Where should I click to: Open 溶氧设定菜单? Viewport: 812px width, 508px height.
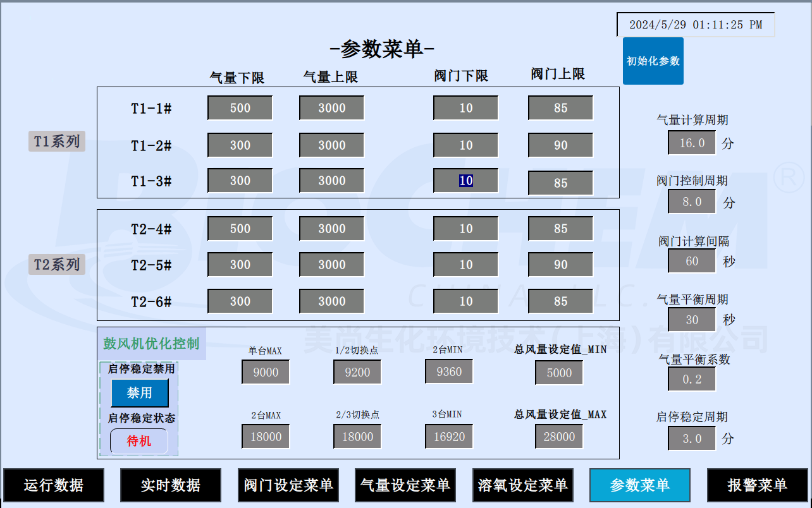coord(523,485)
